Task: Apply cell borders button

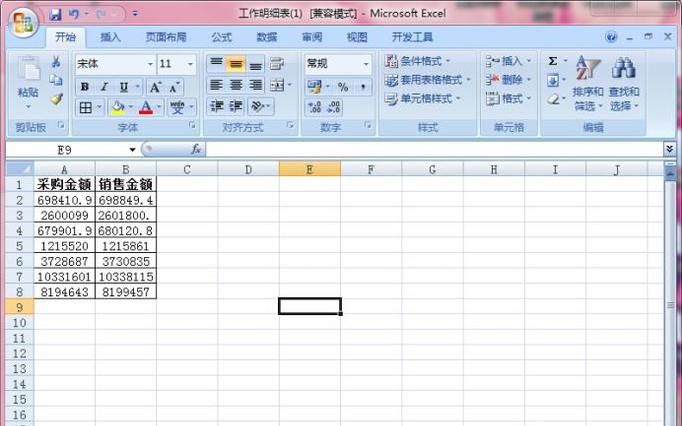Action: coord(86,107)
